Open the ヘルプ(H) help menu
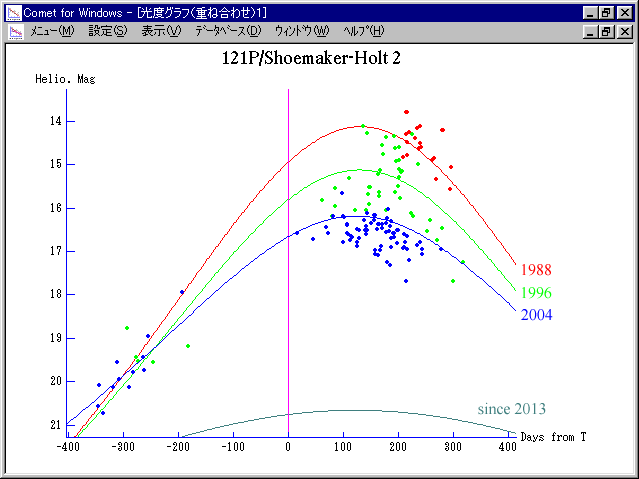This screenshot has width=639, height=479. coord(363,31)
